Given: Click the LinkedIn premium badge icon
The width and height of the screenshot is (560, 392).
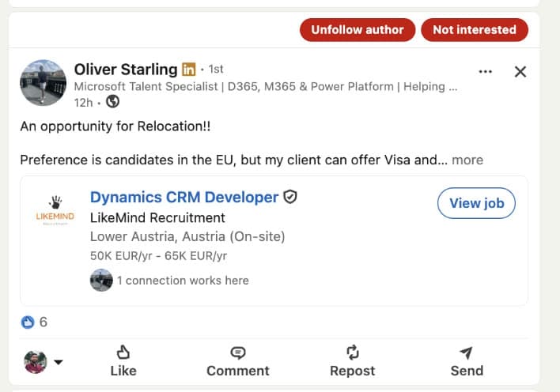Looking at the screenshot, I should click(x=188, y=70).
